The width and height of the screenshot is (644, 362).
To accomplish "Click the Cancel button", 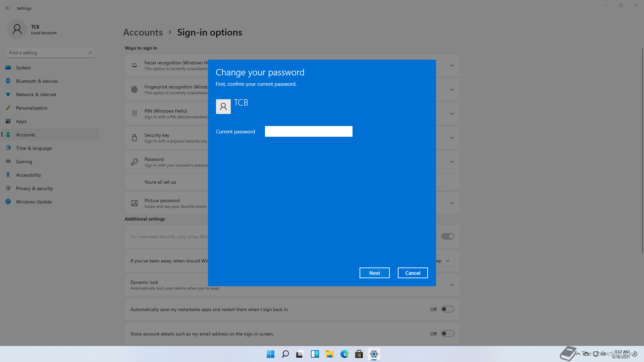I will [x=413, y=273].
